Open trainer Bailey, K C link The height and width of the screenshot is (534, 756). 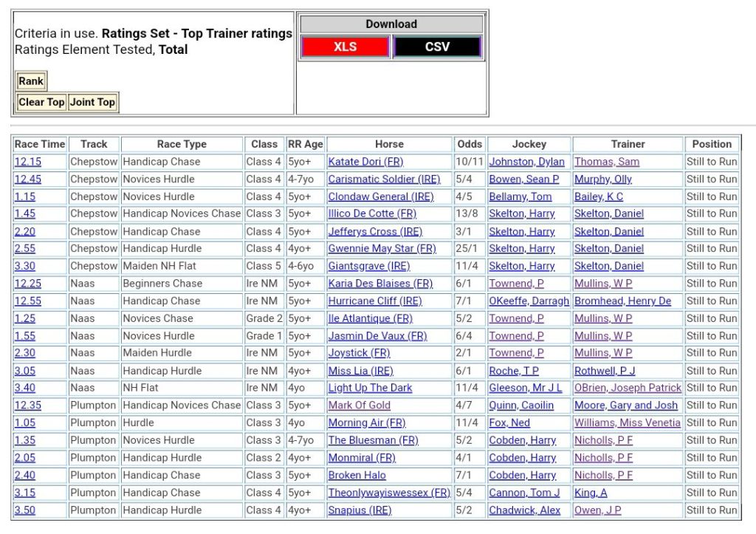click(598, 196)
